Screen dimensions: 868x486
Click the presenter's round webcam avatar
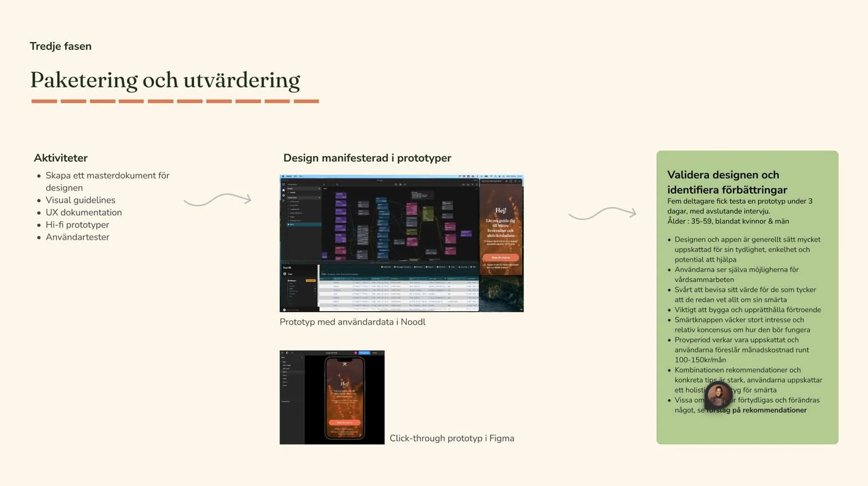click(x=718, y=395)
